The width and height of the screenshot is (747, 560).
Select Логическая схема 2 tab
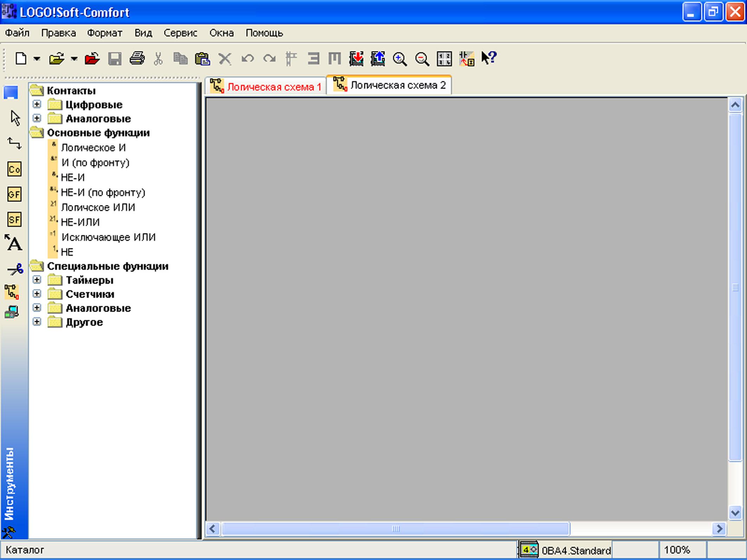point(389,85)
